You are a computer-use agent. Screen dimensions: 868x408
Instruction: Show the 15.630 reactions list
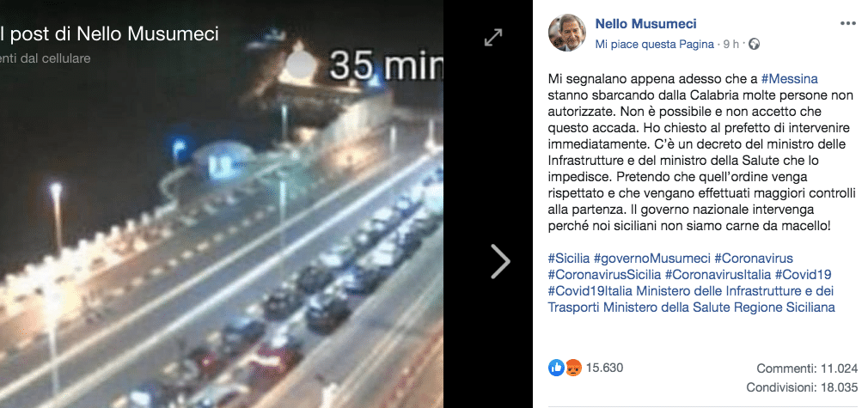(604, 368)
